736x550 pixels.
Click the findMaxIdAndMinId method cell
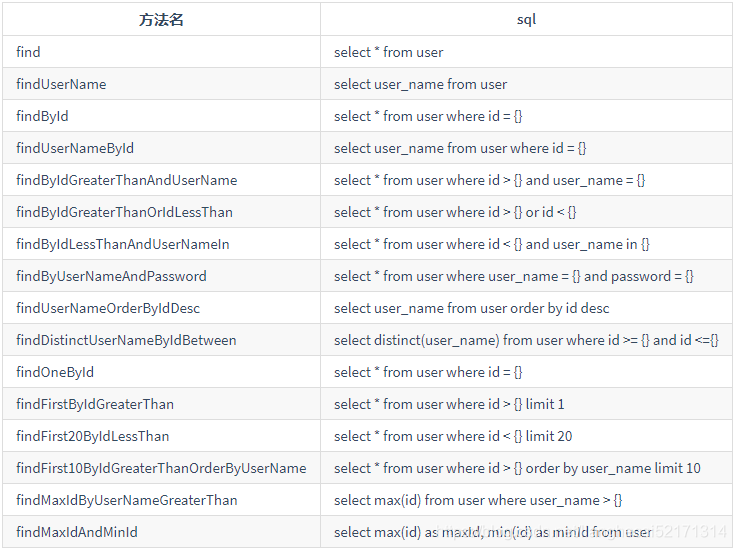[77, 532]
